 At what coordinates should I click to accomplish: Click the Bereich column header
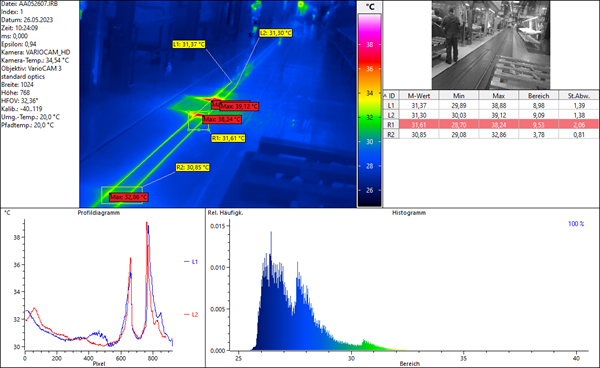tap(538, 96)
